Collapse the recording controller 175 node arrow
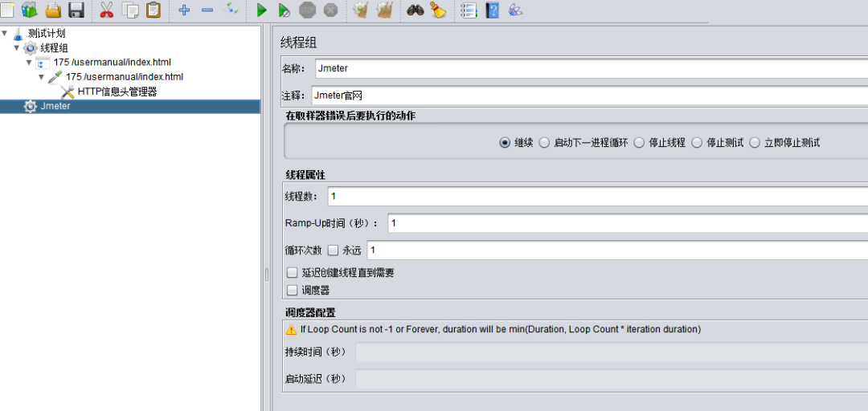Viewport: 868px width, 411px height. point(30,62)
